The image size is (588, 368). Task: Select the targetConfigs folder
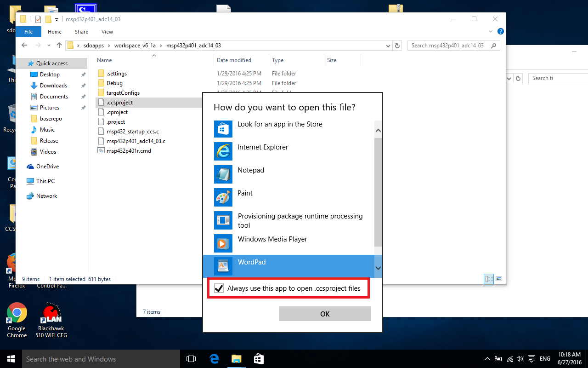[123, 93]
